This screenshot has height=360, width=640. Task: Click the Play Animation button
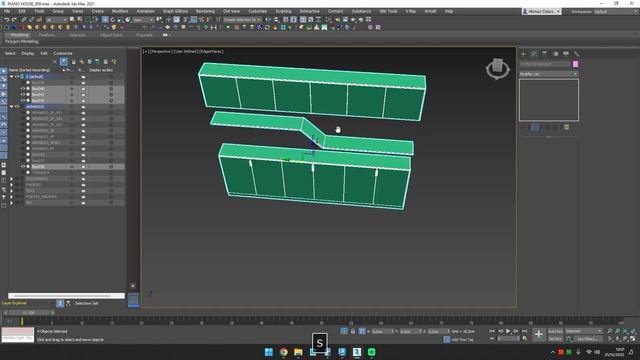coord(508,331)
